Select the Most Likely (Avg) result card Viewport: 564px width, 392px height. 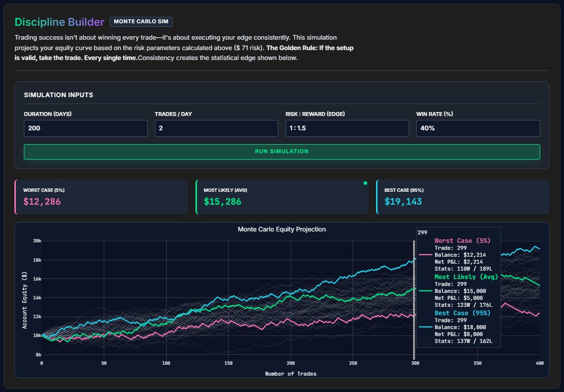point(282,197)
